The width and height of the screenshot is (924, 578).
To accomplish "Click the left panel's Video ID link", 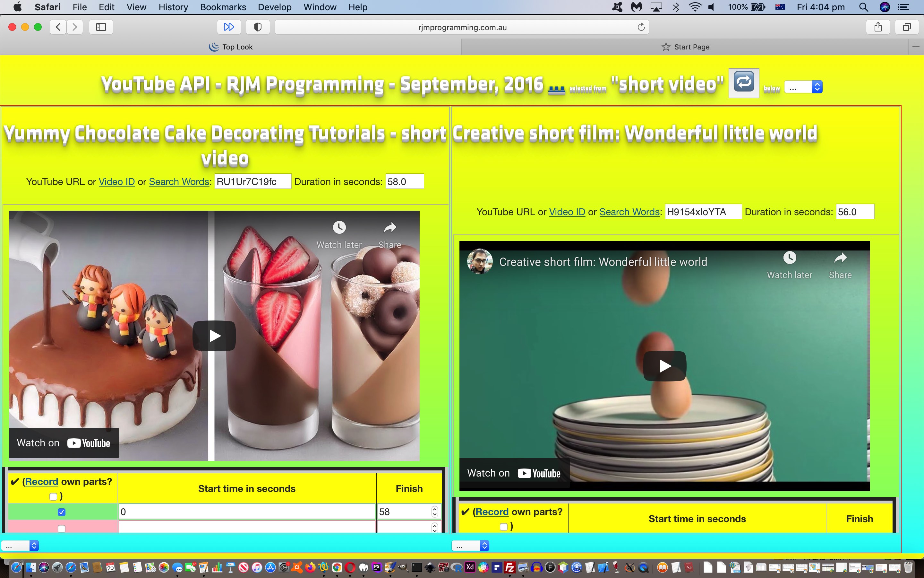I will click(x=117, y=181).
